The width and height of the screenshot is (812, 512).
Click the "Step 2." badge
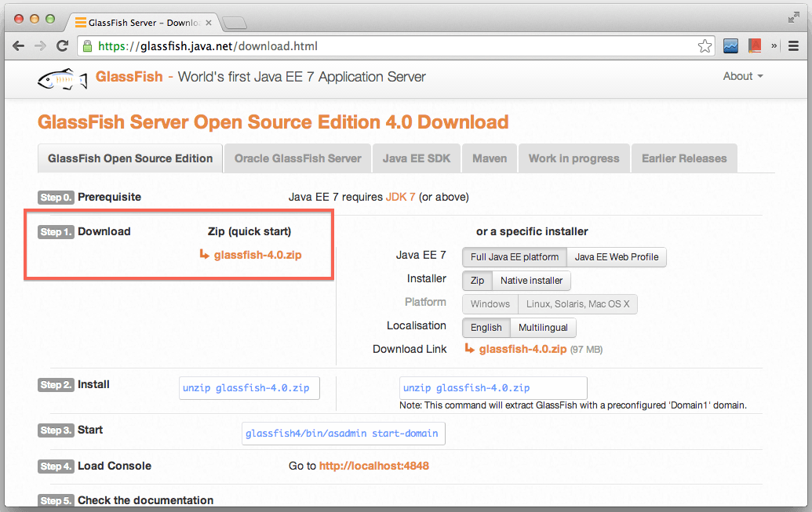pos(56,385)
